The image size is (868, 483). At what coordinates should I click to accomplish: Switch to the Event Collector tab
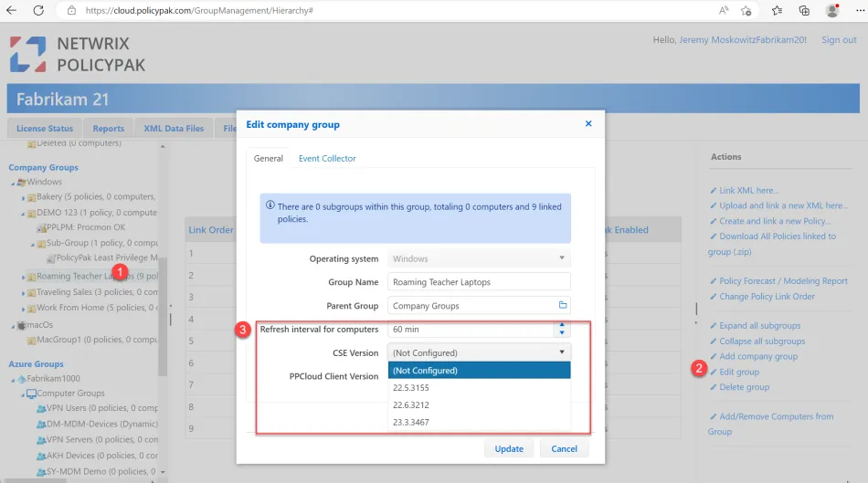click(x=327, y=159)
